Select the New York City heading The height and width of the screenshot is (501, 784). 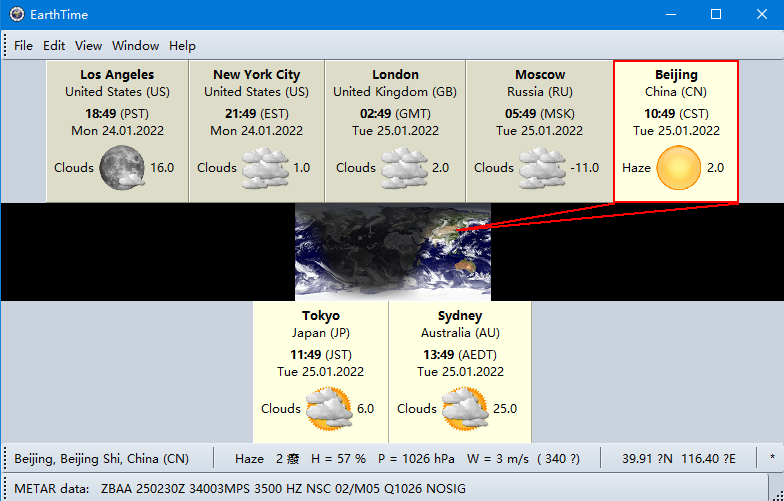[x=256, y=74]
